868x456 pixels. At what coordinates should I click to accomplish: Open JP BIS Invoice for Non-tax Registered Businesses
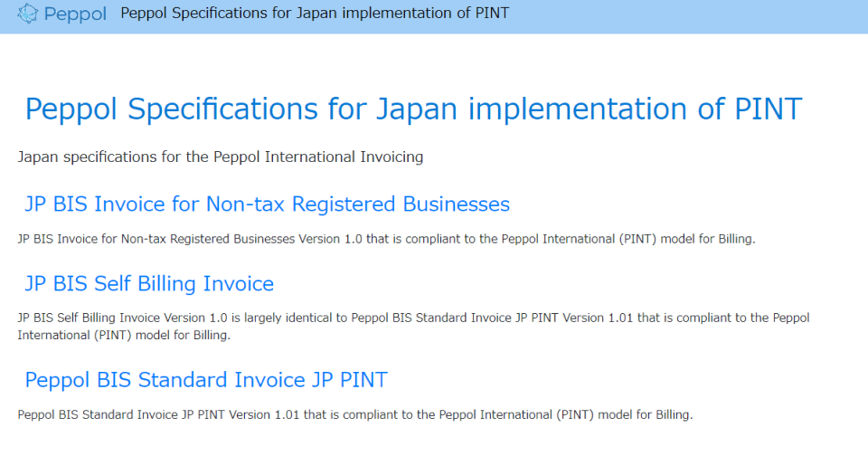click(267, 204)
